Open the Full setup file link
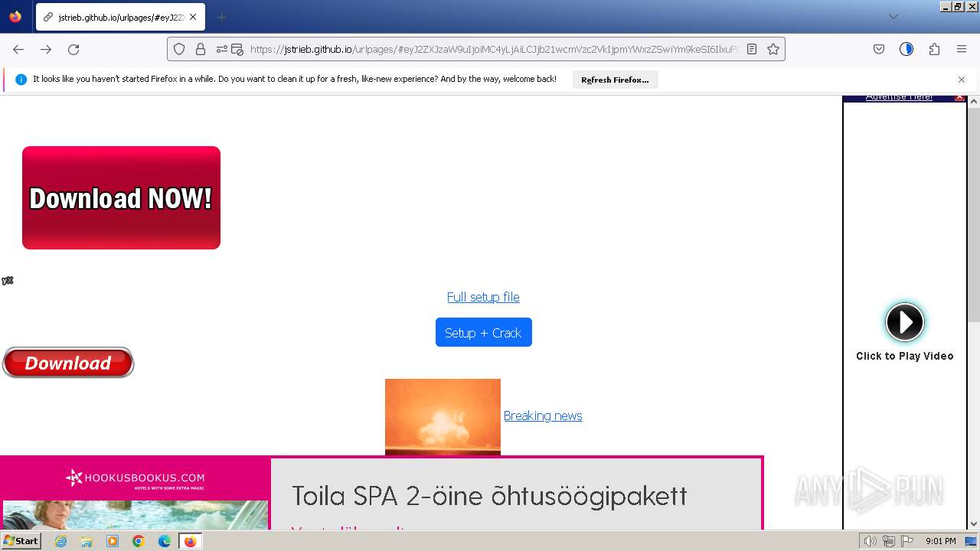The height and width of the screenshot is (551, 980). [x=483, y=297]
